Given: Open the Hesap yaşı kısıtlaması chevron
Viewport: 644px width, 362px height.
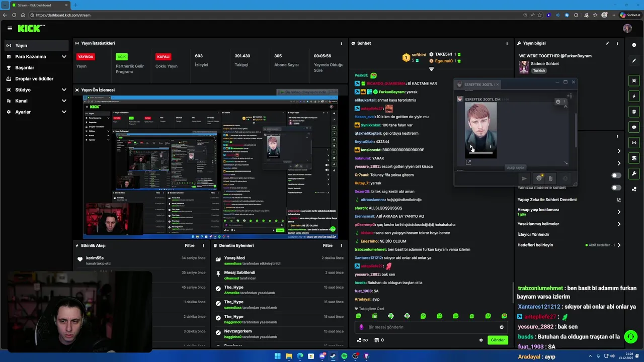Looking at the screenshot, I should point(619,212).
